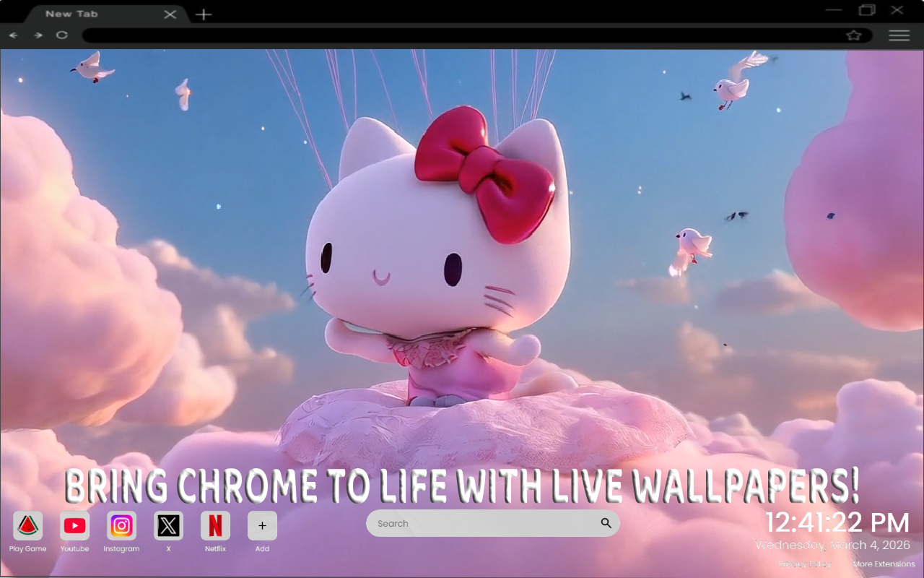Open the X shortcut icon
Image resolution: width=924 pixels, height=578 pixels.
click(x=168, y=526)
